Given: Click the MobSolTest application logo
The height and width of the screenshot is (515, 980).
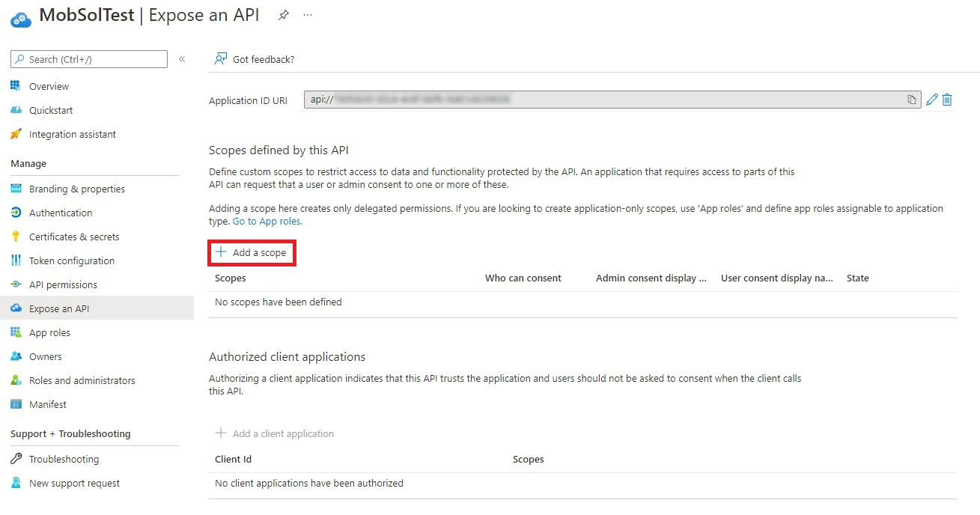Looking at the screenshot, I should (19, 18).
